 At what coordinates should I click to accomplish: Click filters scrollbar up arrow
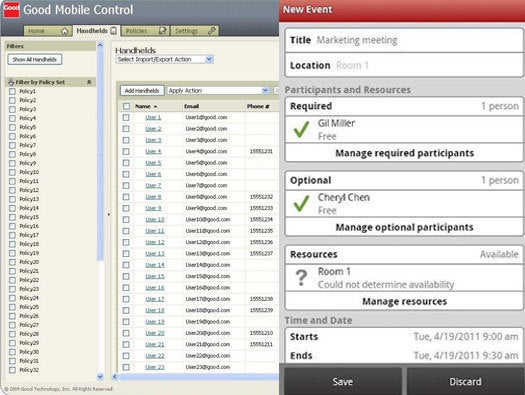(100, 45)
